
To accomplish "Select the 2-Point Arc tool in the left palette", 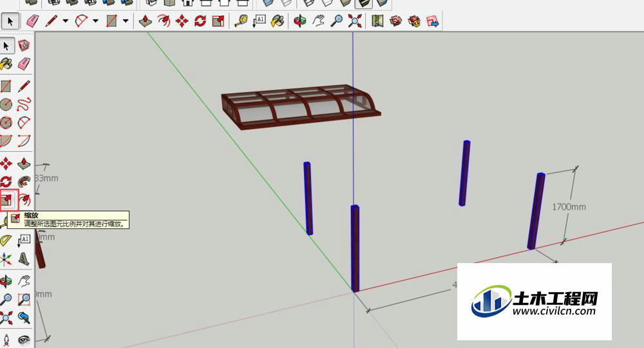I will click(x=24, y=141).
